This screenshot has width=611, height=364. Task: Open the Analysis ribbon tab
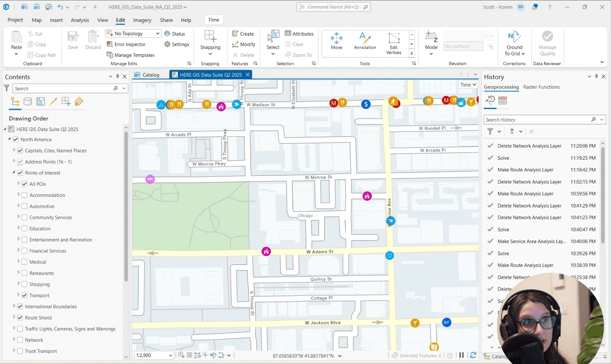80,20
